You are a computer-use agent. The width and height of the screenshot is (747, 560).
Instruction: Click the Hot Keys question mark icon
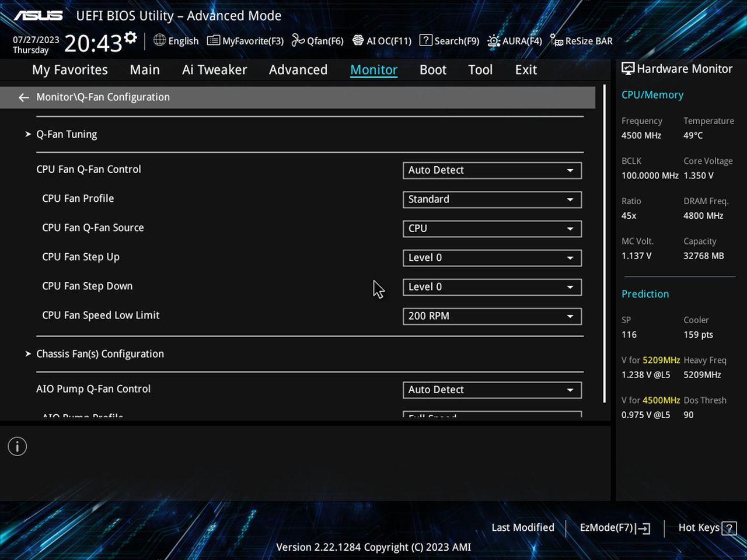[x=729, y=528]
